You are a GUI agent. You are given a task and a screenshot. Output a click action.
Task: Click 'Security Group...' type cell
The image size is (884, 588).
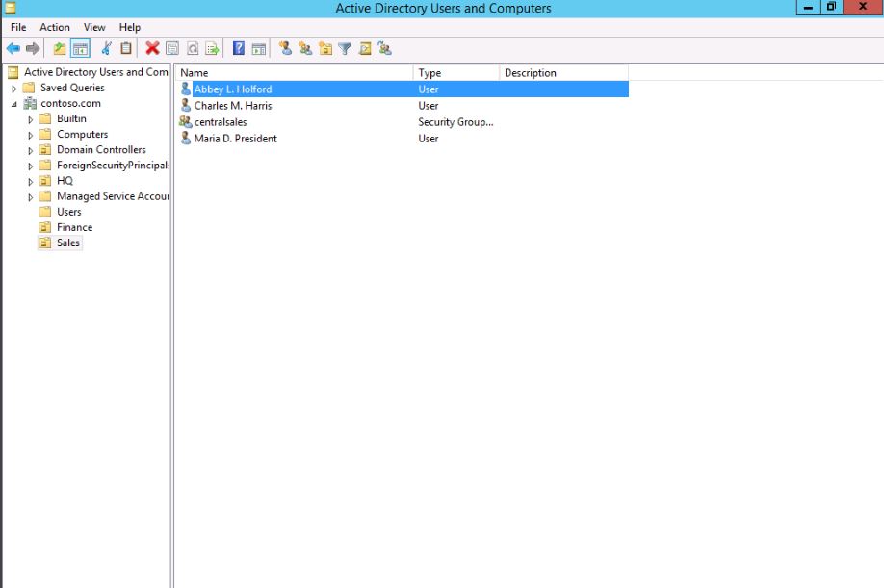click(x=455, y=121)
